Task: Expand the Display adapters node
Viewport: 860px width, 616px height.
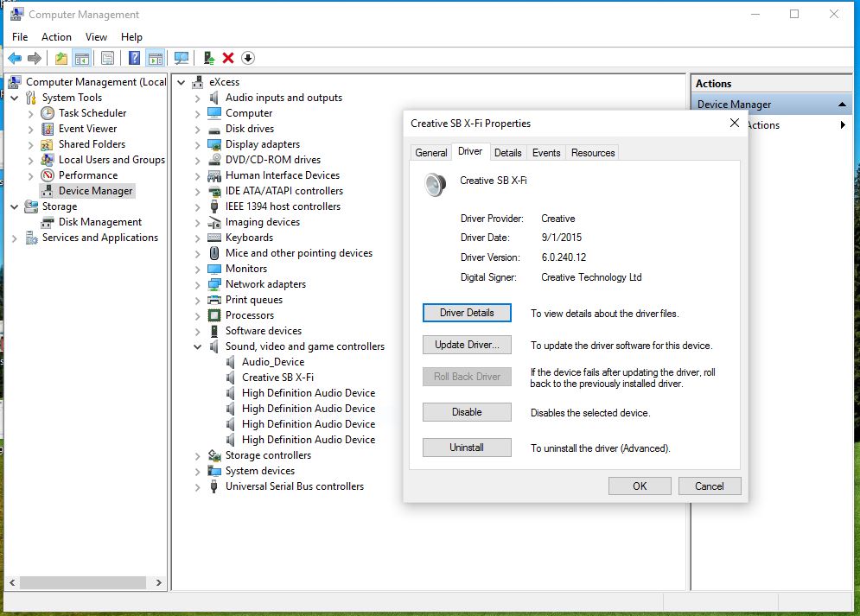Action: coord(198,144)
